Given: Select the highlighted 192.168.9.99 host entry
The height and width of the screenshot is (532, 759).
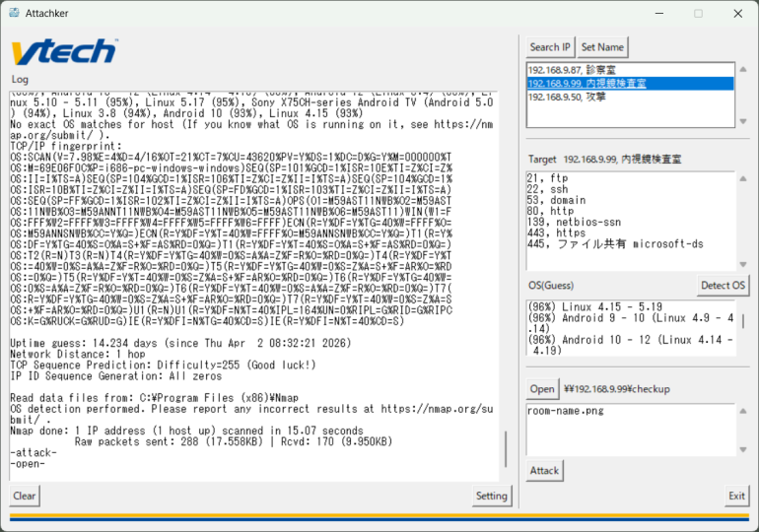Looking at the screenshot, I should pyautogui.click(x=586, y=84).
